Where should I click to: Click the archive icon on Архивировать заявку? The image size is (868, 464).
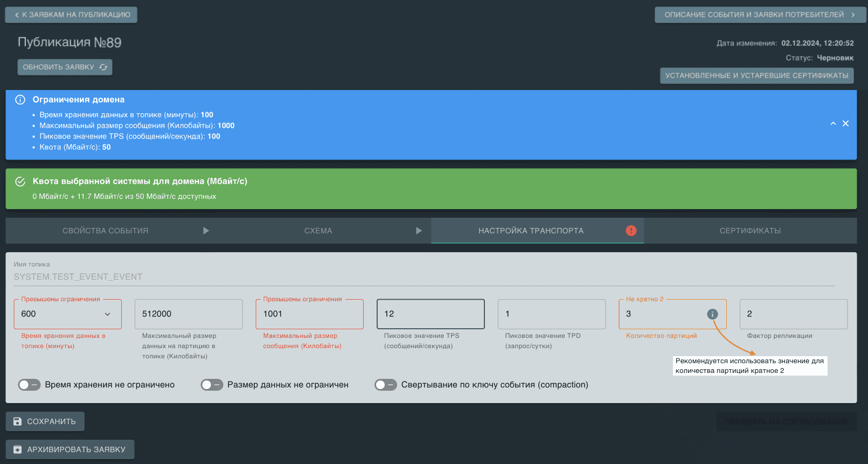[x=18, y=449]
